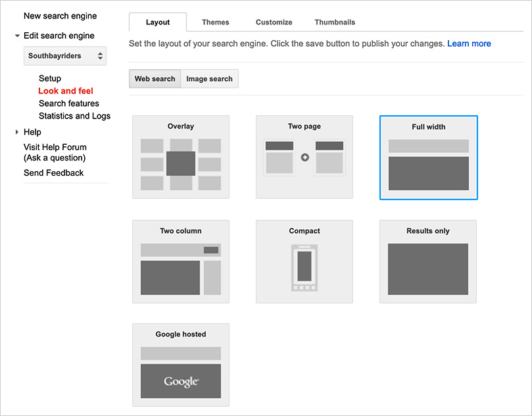Open the Thumbnails tab
Viewport: 532px width, 416px height.
tap(335, 22)
